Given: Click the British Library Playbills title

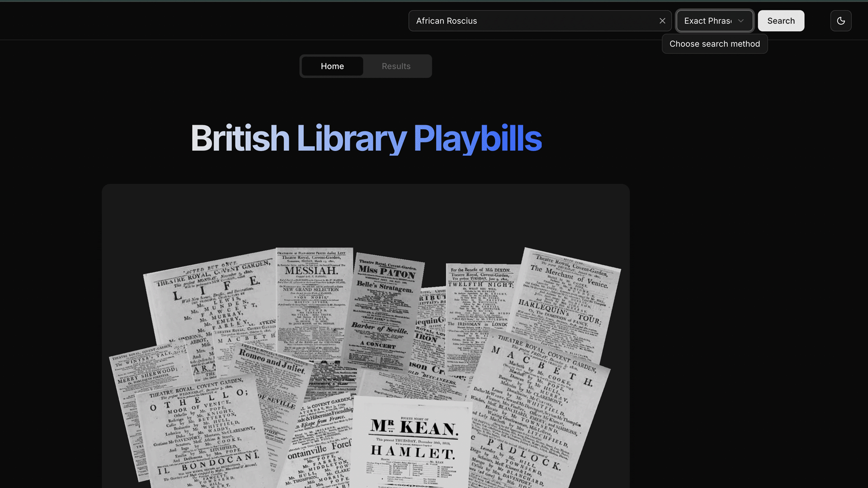Looking at the screenshot, I should [x=366, y=138].
